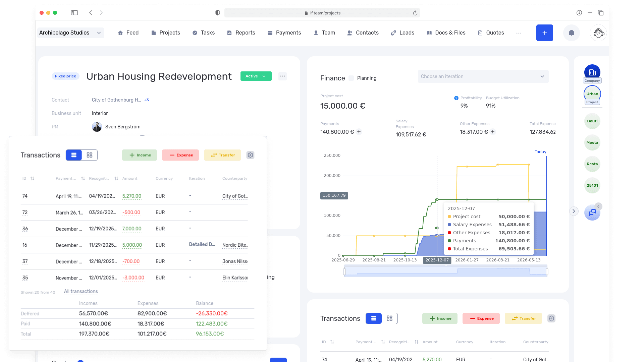This screenshot has height=362, width=644.
Task: Open the chat messages icon in sidebar
Action: [592, 213]
